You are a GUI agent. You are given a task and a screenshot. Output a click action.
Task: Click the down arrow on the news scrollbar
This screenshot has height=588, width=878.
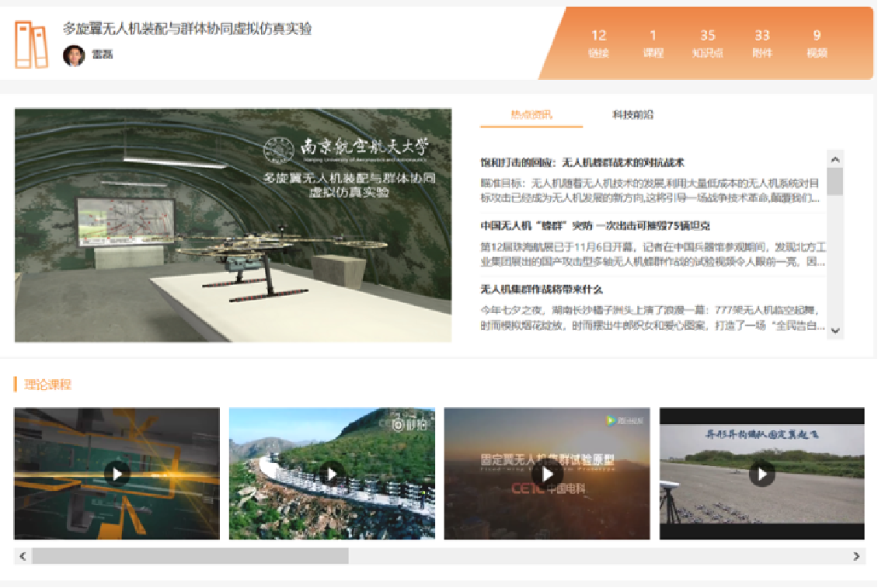(835, 332)
